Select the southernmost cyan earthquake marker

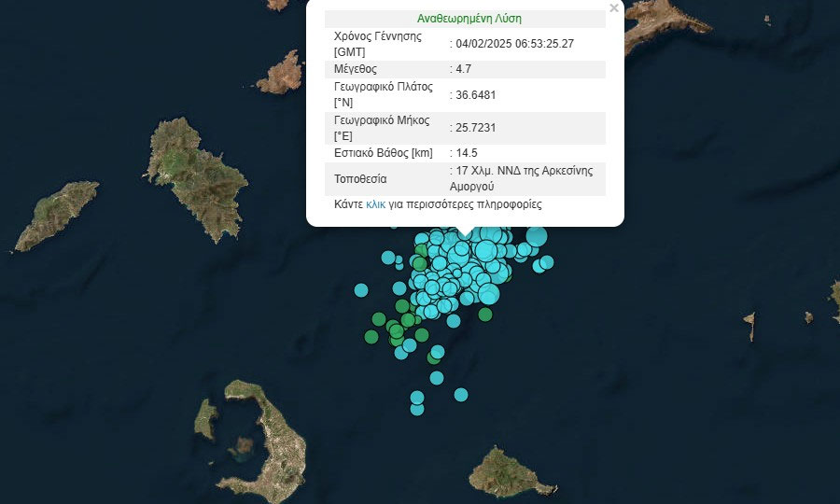point(416,409)
